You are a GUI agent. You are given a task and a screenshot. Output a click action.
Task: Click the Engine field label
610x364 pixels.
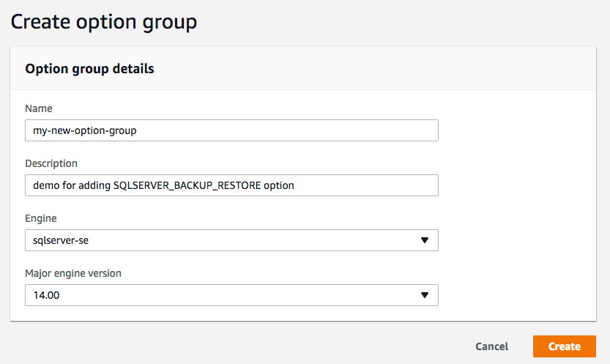41,218
